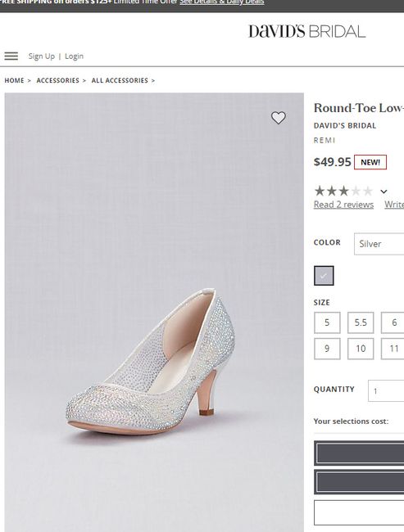Select the silver color swatch
The image size is (404, 532).
point(324,276)
